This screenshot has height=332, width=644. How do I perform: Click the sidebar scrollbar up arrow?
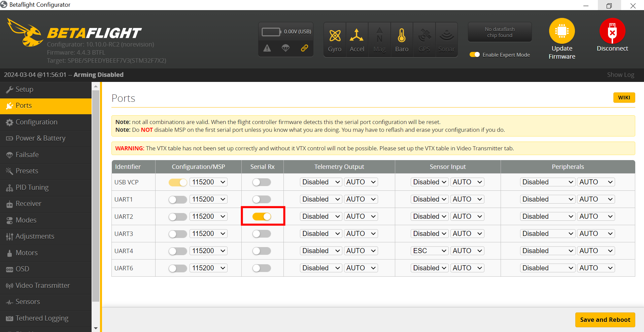coord(96,86)
